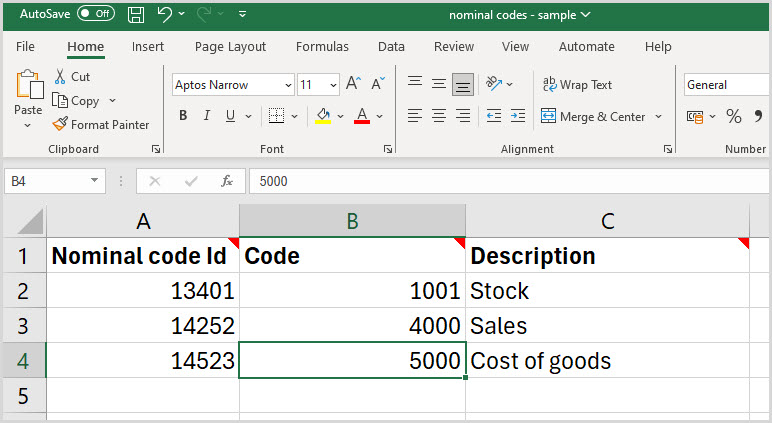
Task: Open the Fill Color palette arrow
Action: tap(340, 116)
